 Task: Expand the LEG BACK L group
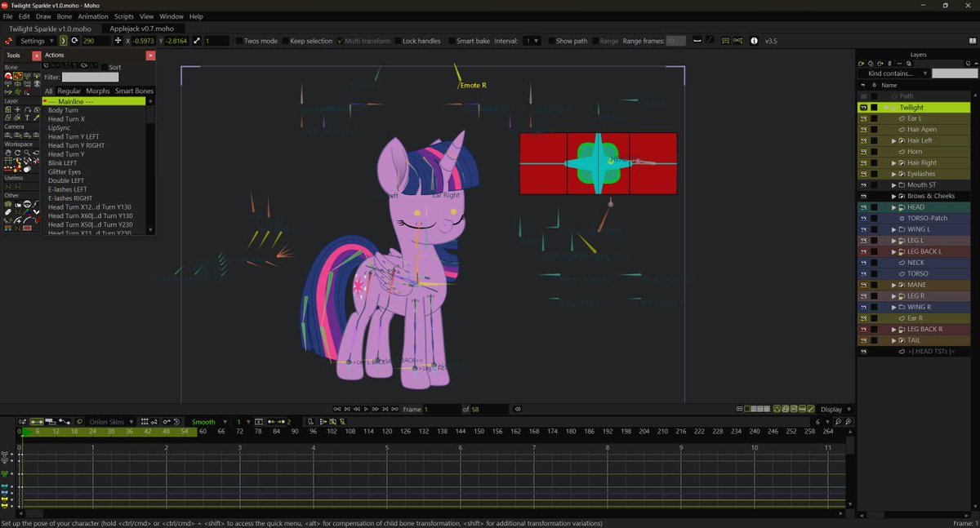tap(894, 251)
